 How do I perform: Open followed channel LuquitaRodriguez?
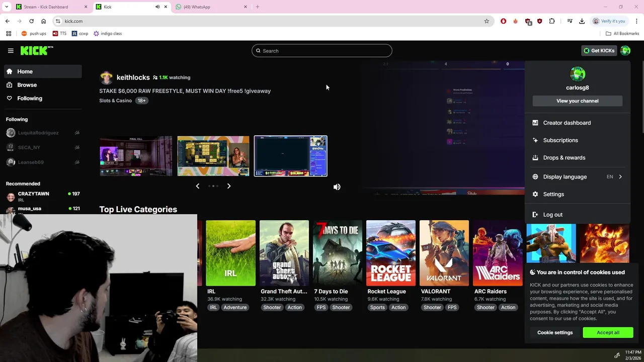38,133
